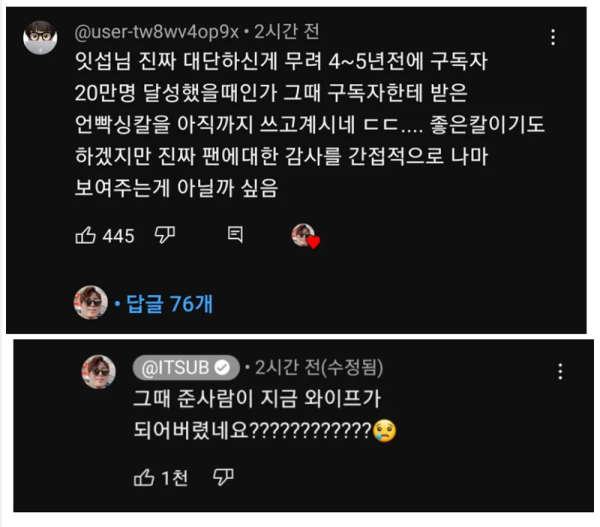This screenshot has width=600, height=527.
Task: Click the top comment text body
Action: tap(309, 124)
